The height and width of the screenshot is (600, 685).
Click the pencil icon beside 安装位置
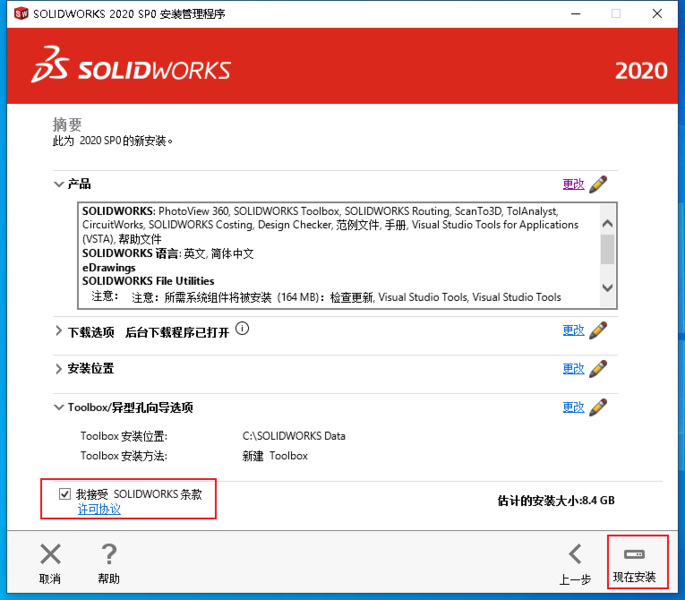coord(598,369)
